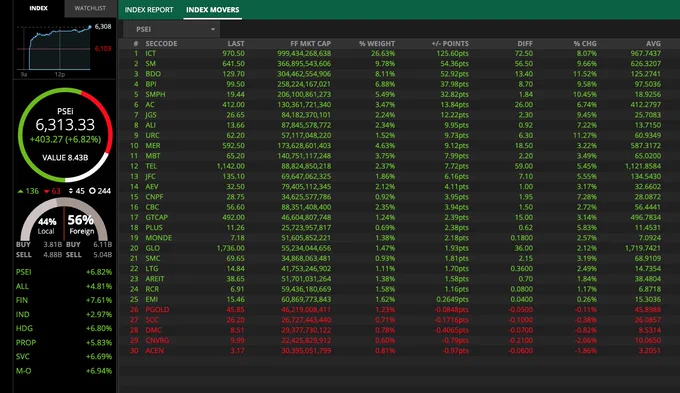Click the AC security code
Image resolution: width=680 pixels, height=393 pixels.
[x=150, y=105]
